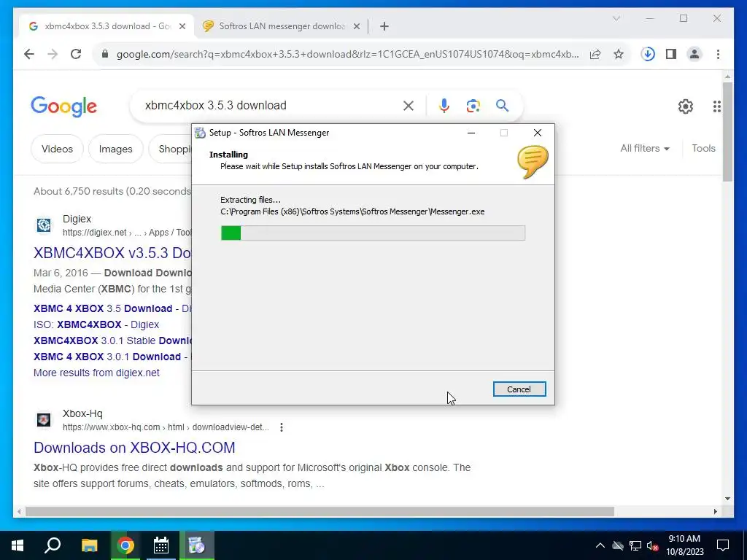Screen dimensions: 747x560
Task: Open the Chrome three-dot menu
Action: (718, 54)
